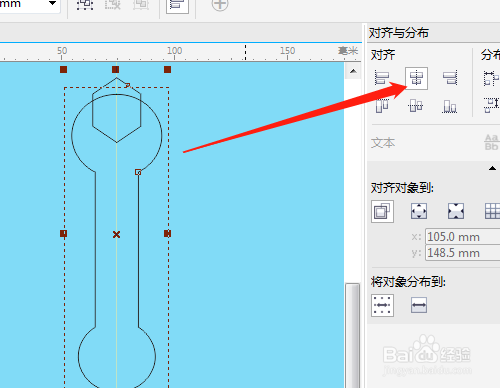Screen dimensions: 500x388
Task: Click the y field showing 148.5 mm
Action: 463,253
